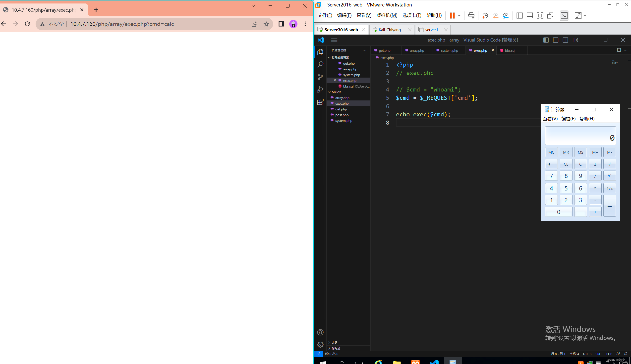Image resolution: width=631 pixels, height=364 pixels.
Task: Click the split editor right icon
Action: tap(619, 50)
